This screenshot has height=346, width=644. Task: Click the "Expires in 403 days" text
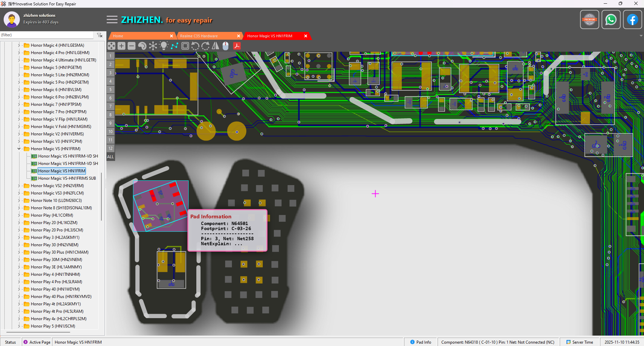[x=41, y=22]
